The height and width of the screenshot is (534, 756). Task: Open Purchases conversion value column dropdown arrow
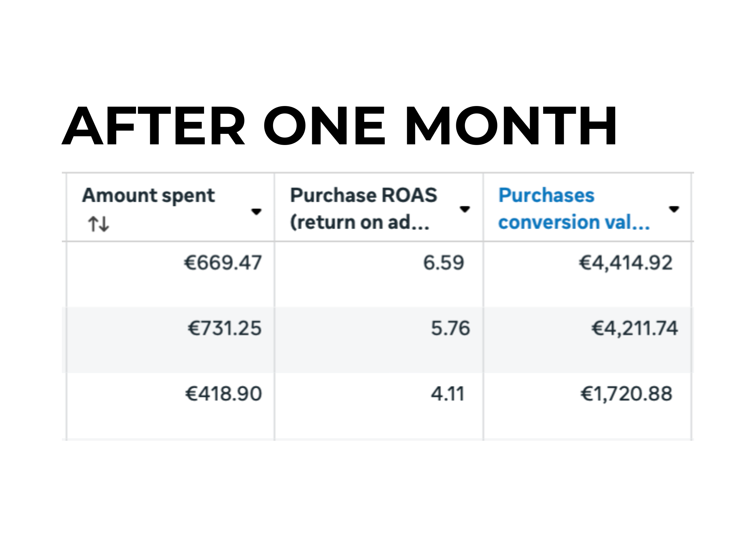coord(674,209)
